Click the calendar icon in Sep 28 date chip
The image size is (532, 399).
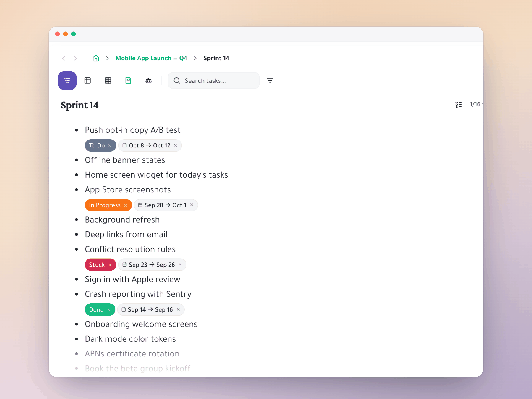[x=140, y=205]
